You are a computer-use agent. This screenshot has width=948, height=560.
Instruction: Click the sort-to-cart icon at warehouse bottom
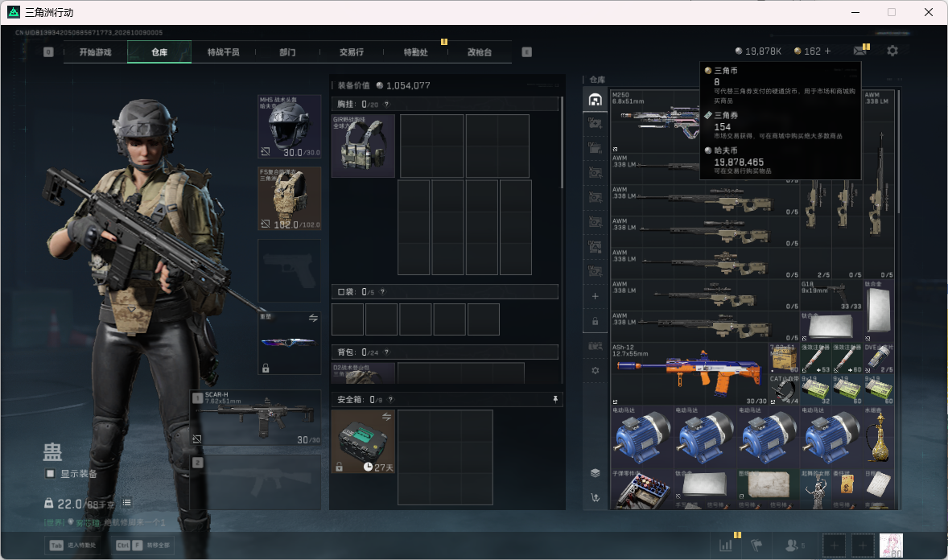coord(595,498)
